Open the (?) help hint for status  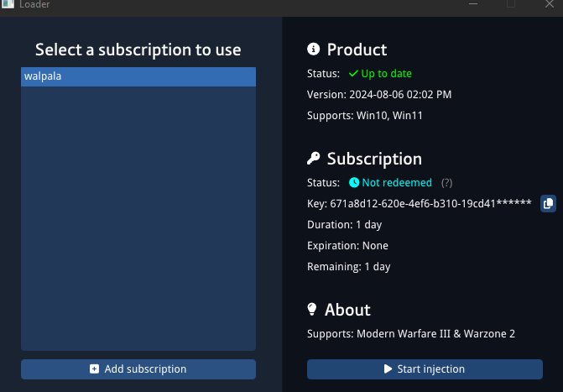click(447, 183)
